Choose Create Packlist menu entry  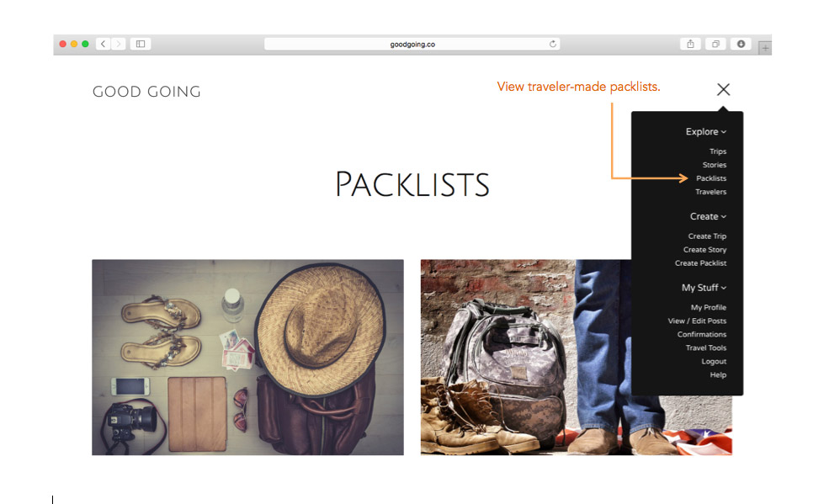click(x=700, y=263)
